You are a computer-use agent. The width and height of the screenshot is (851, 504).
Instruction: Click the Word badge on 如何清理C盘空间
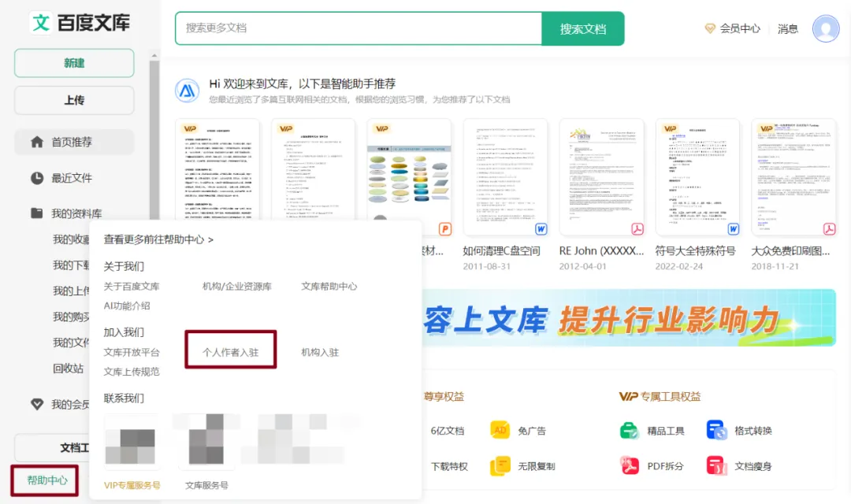541,229
